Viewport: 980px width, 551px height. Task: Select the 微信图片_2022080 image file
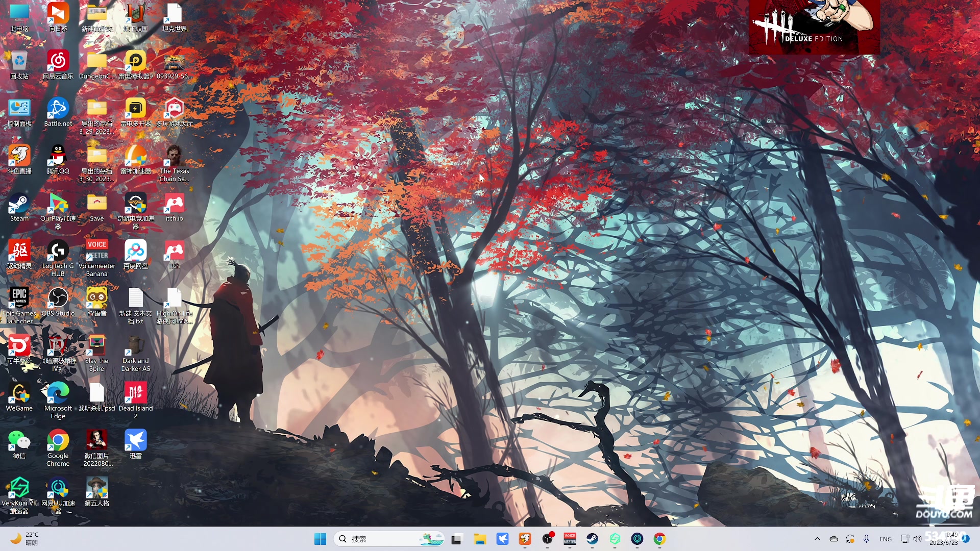(97, 448)
